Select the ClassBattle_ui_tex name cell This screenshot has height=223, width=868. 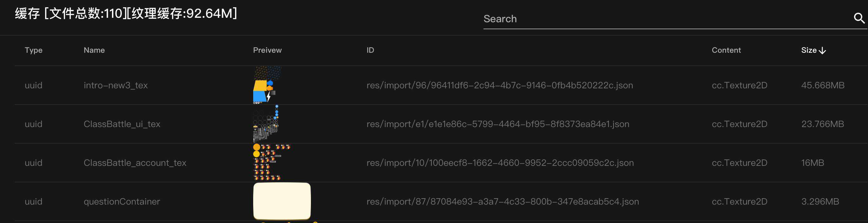[x=122, y=124]
